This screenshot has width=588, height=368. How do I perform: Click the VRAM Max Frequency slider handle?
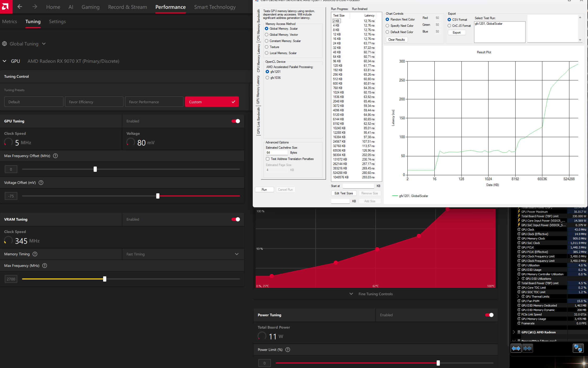click(x=105, y=279)
